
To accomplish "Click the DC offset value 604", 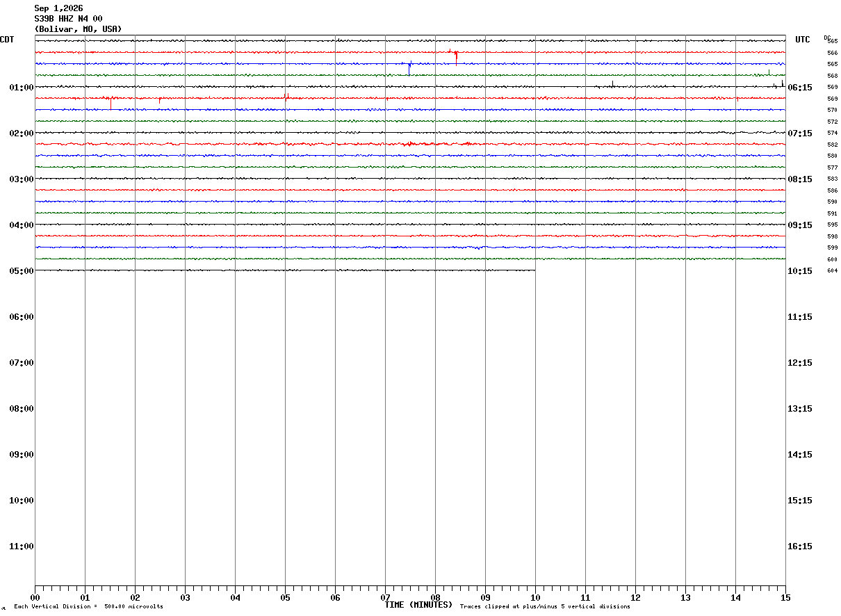I will point(832,270).
